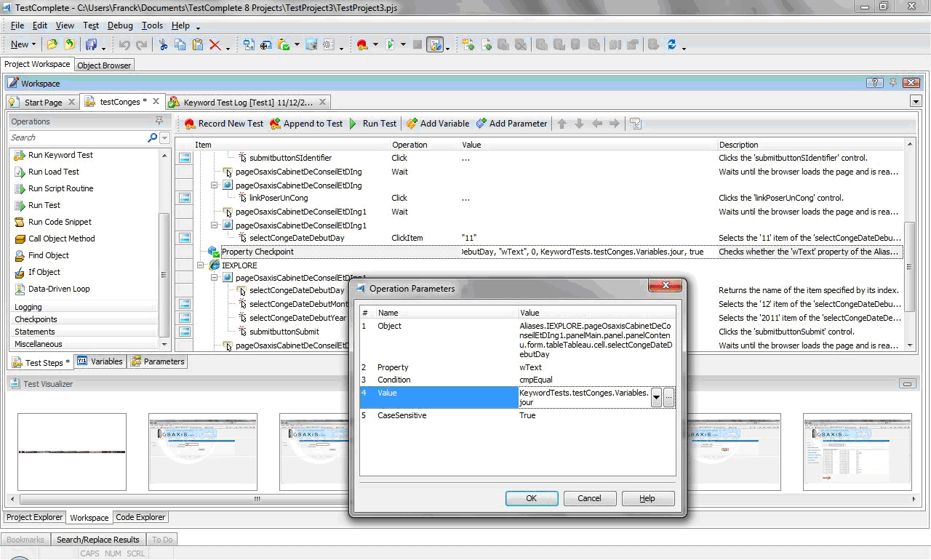Expand the Checkpoints operations category
Screen dimensions: 931x560
pos(83,319)
